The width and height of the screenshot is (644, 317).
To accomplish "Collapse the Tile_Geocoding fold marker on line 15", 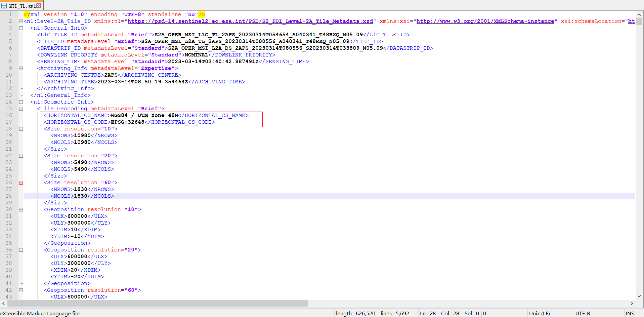I will 21,109.
